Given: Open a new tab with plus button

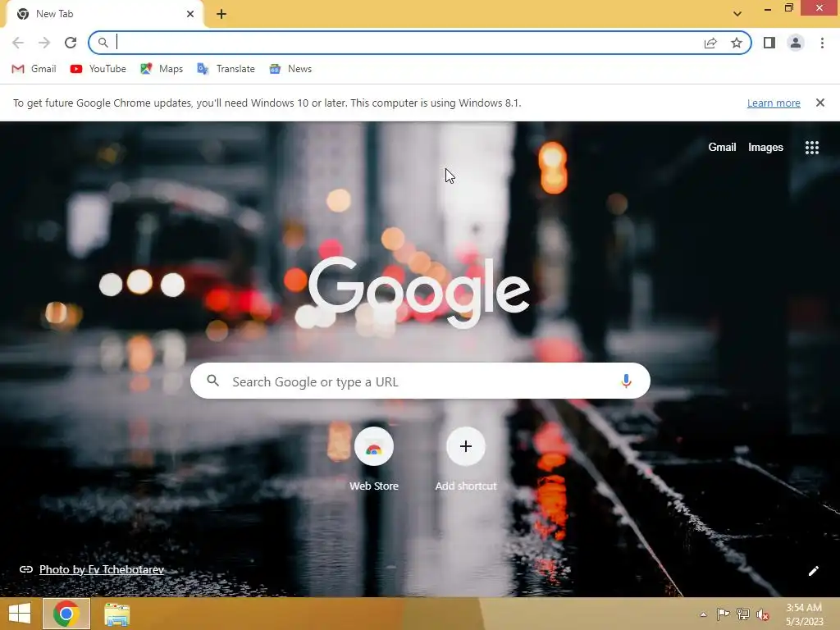Looking at the screenshot, I should tap(221, 14).
